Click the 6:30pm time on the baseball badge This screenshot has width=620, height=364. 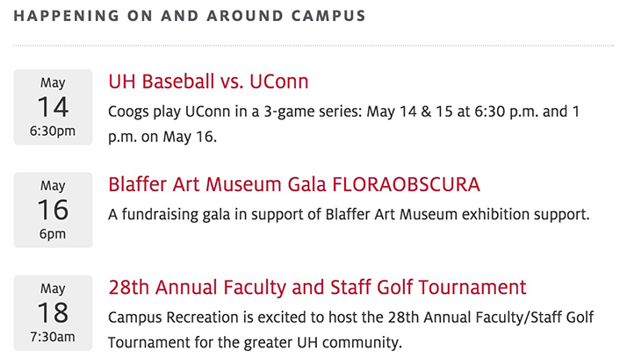53,132
